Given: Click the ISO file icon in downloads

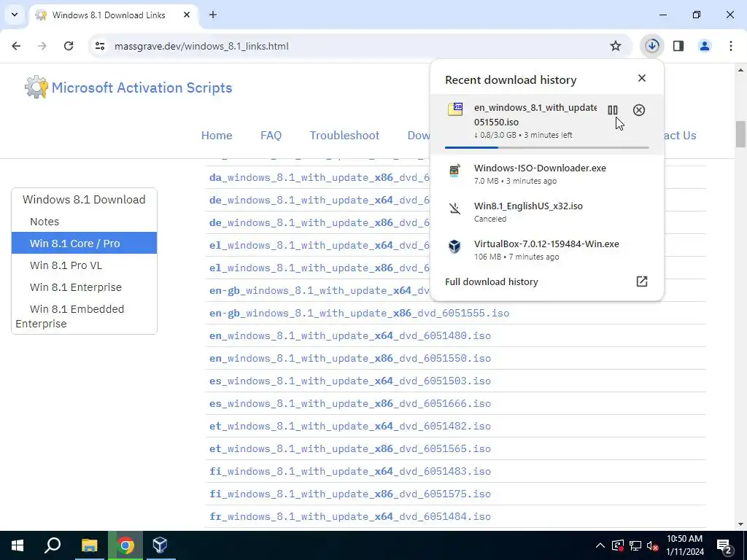Looking at the screenshot, I should 455,109.
